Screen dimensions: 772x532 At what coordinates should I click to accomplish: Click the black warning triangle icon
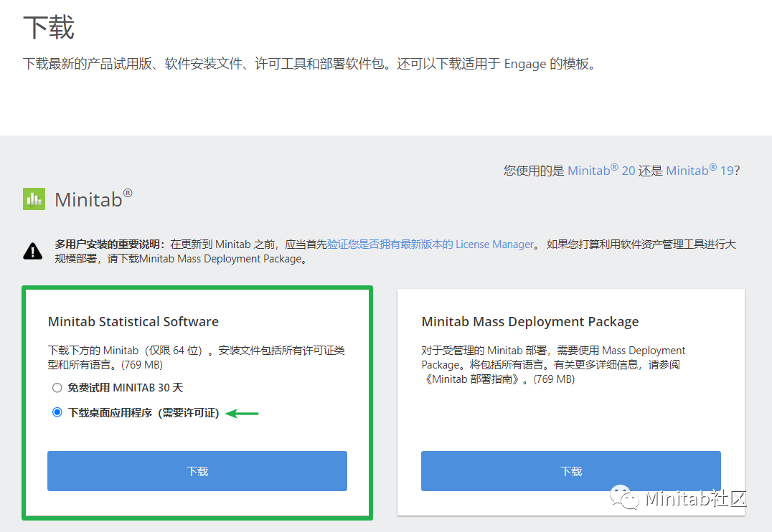[x=32, y=250]
